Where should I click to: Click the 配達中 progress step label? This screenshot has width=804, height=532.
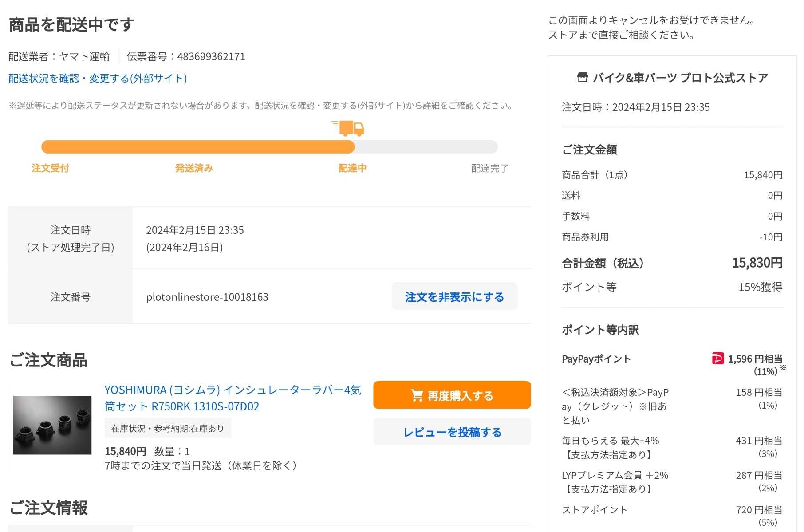(352, 168)
